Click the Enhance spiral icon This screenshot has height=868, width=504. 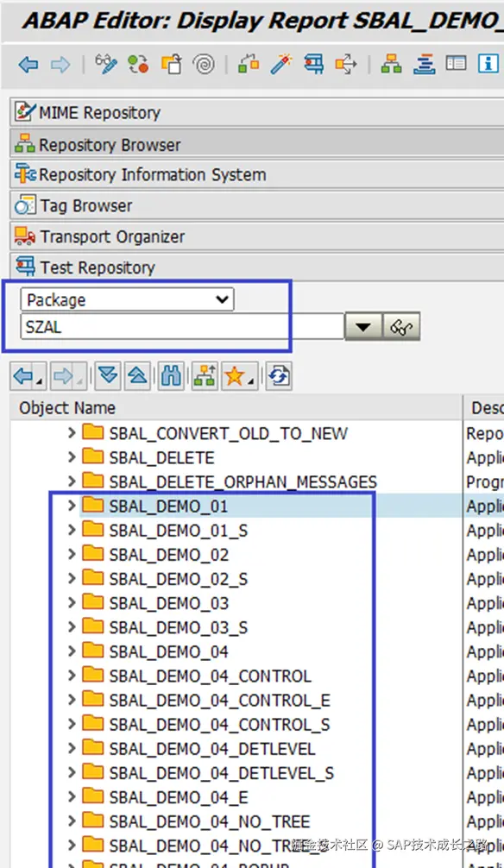(x=204, y=64)
